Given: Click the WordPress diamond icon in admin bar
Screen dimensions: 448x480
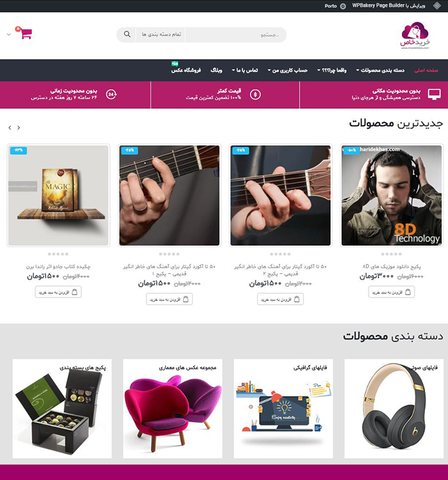Looking at the screenshot, I should (437, 6).
